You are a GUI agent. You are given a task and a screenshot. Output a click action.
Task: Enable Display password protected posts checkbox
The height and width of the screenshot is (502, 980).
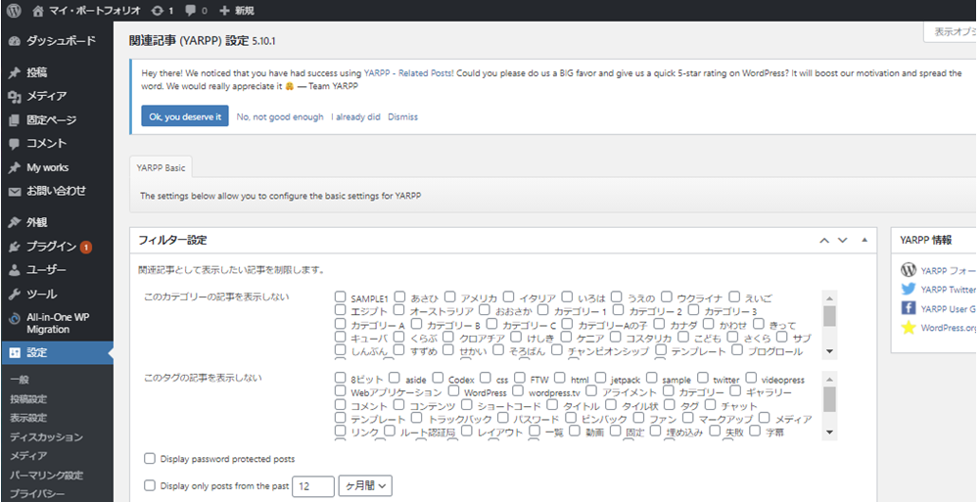(150, 458)
